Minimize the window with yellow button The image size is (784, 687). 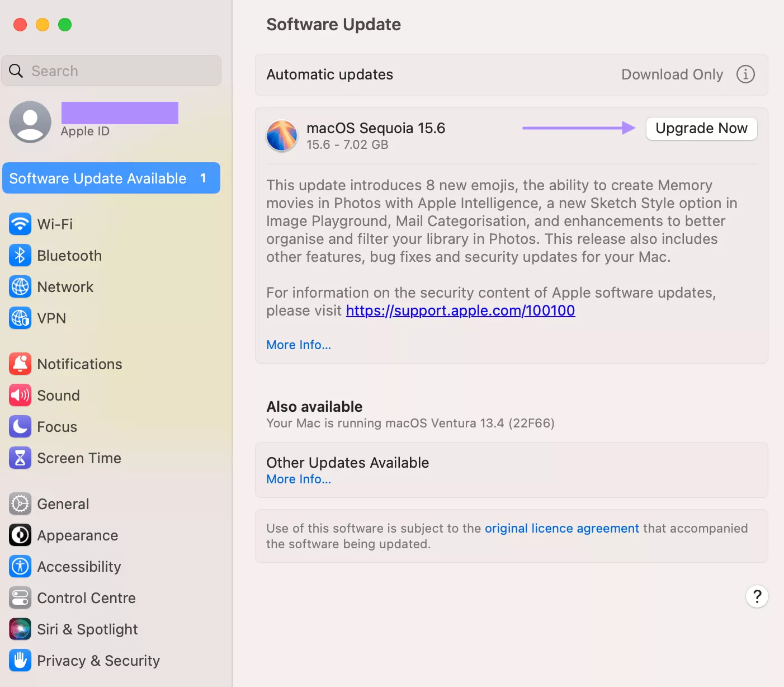click(x=42, y=25)
